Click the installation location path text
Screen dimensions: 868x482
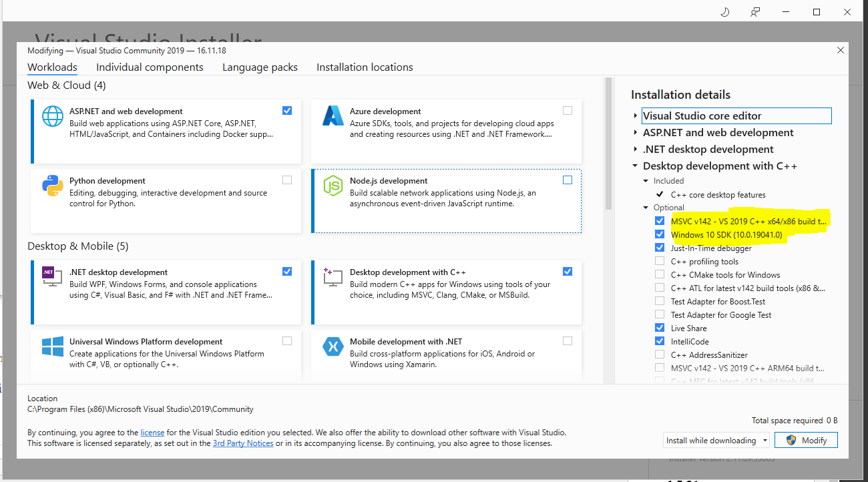coord(140,409)
